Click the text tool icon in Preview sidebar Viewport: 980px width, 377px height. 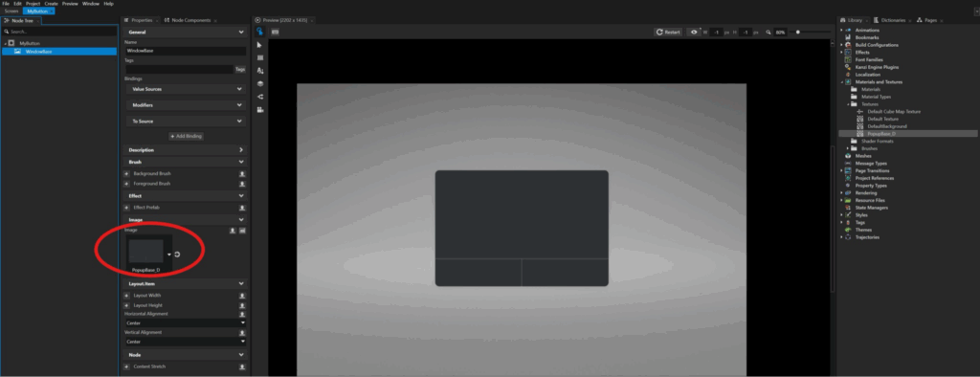pyautogui.click(x=260, y=71)
